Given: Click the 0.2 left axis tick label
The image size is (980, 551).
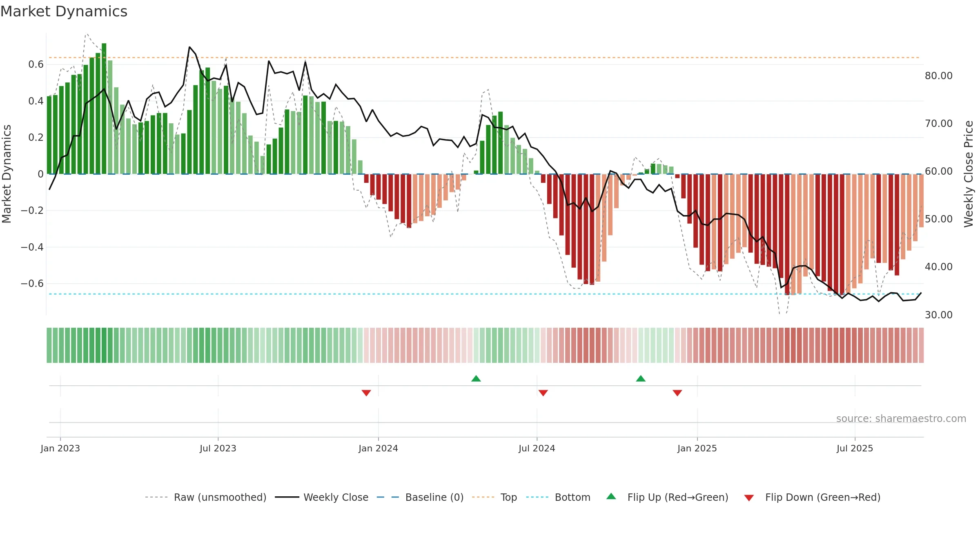Looking at the screenshot, I should click(x=36, y=138).
